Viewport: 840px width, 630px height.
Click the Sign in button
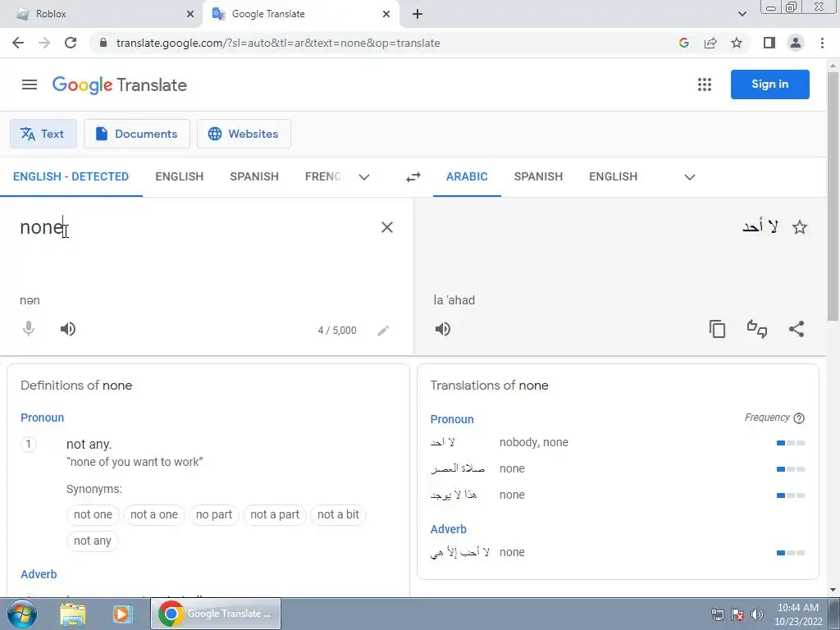coord(769,84)
